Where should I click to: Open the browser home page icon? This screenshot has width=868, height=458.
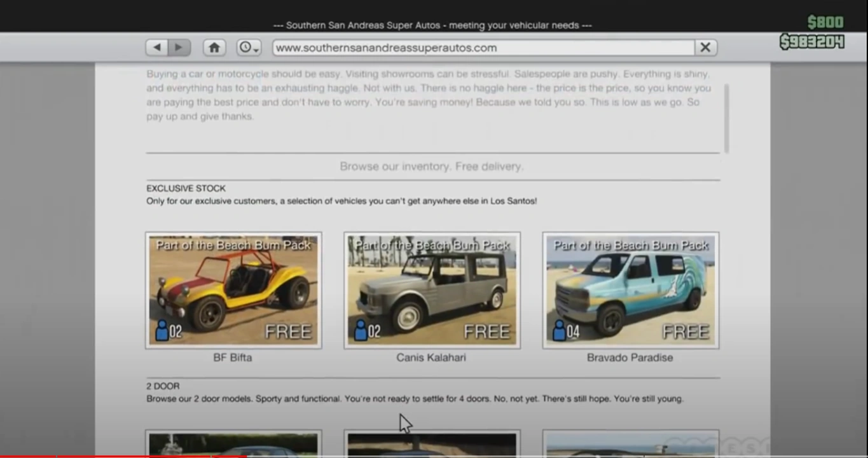214,48
